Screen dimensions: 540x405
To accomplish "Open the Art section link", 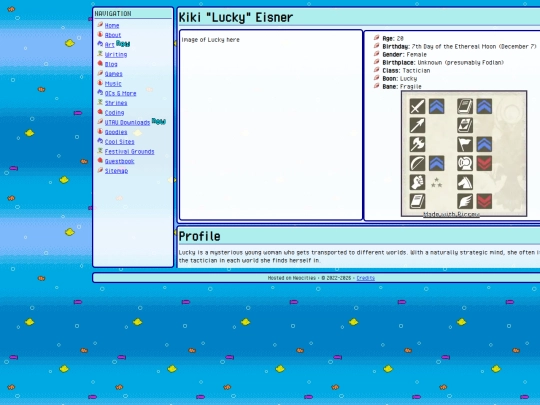I will tap(109, 45).
